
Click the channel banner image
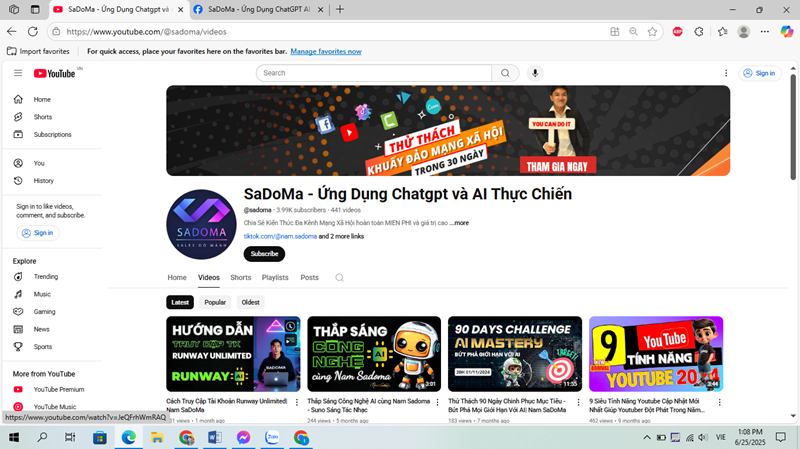448,131
